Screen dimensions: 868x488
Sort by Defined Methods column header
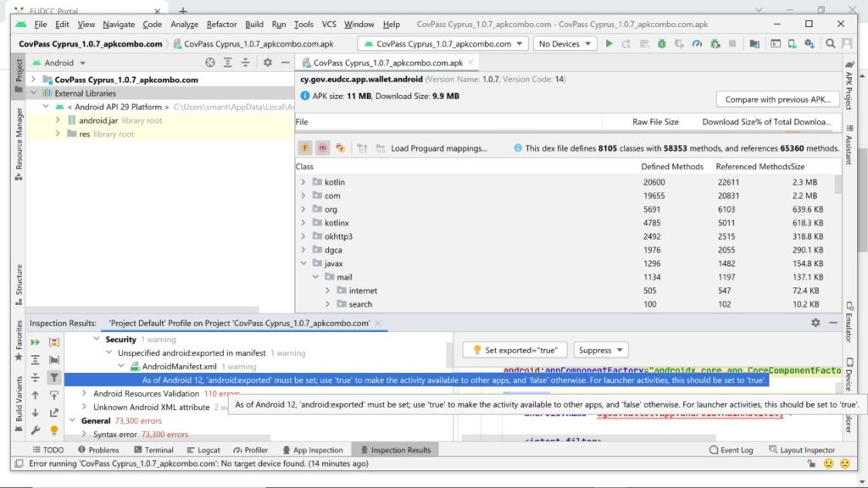click(x=672, y=167)
